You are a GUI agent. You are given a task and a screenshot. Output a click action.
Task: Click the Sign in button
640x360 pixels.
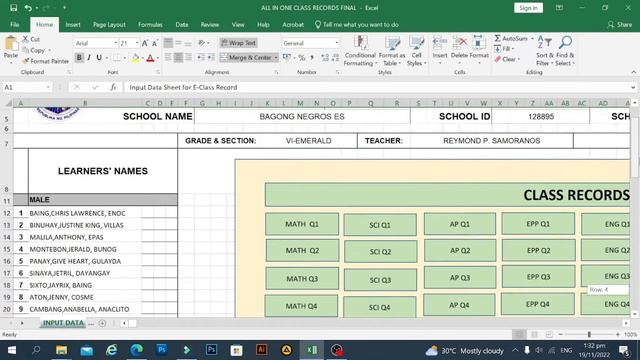pos(528,8)
